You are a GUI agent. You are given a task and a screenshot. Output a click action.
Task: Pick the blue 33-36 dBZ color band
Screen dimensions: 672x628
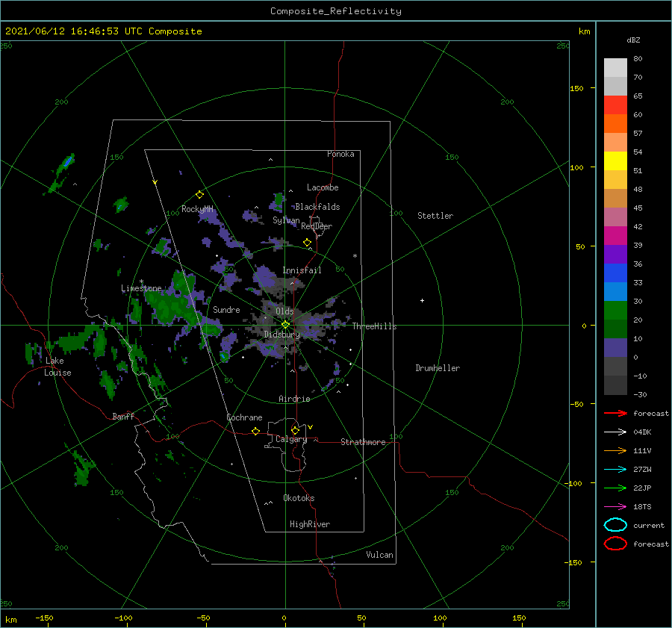coord(615,273)
